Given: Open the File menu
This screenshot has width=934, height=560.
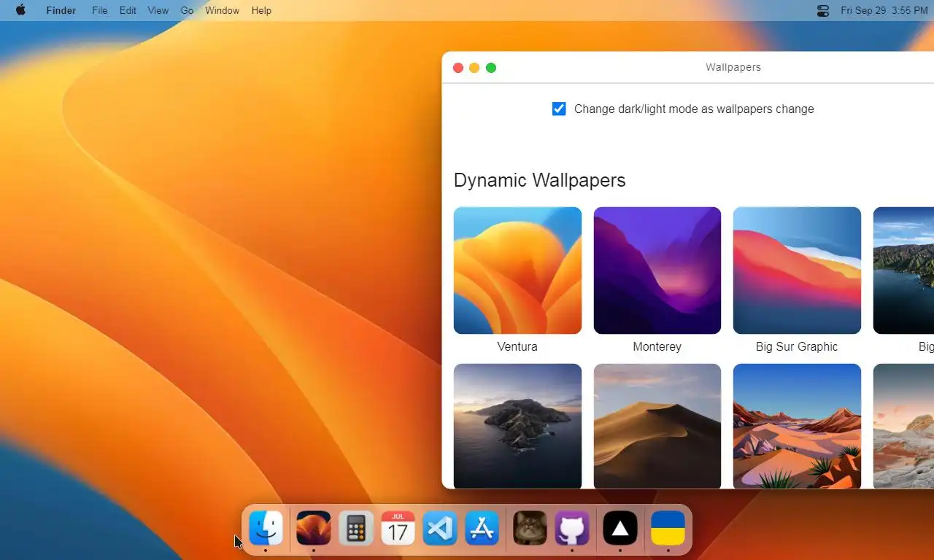Looking at the screenshot, I should point(100,10).
